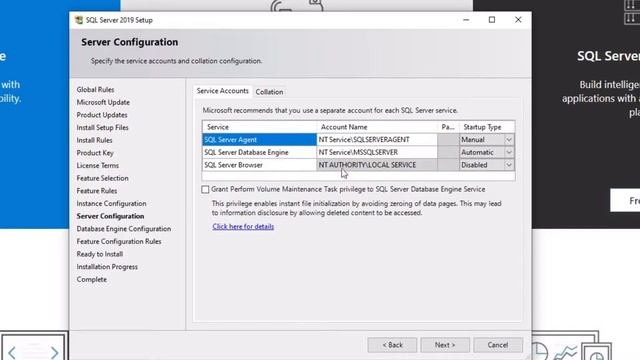Select Installation Progress step in sidebar
The image size is (640, 360).
tap(107, 267)
